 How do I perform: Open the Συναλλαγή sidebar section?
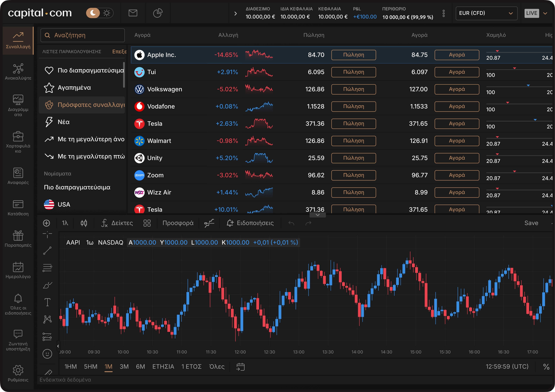18,41
